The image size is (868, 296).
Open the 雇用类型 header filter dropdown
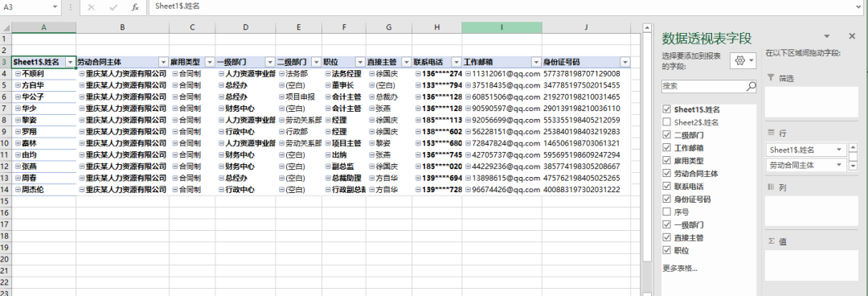(210, 62)
